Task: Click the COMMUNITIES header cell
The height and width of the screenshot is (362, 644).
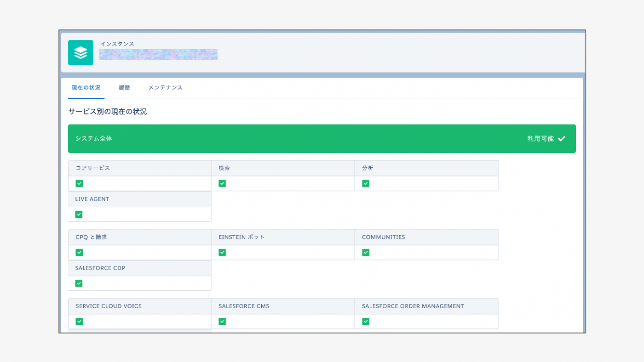Action: 426,237
